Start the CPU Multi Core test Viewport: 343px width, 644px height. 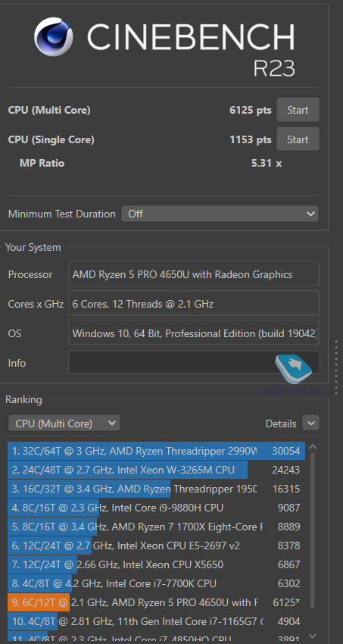tap(298, 110)
